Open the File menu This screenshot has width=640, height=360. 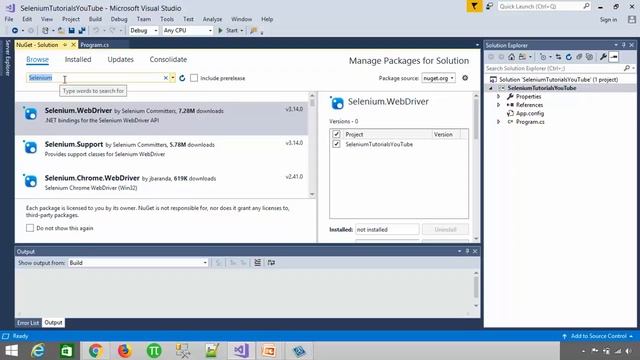tap(9, 19)
